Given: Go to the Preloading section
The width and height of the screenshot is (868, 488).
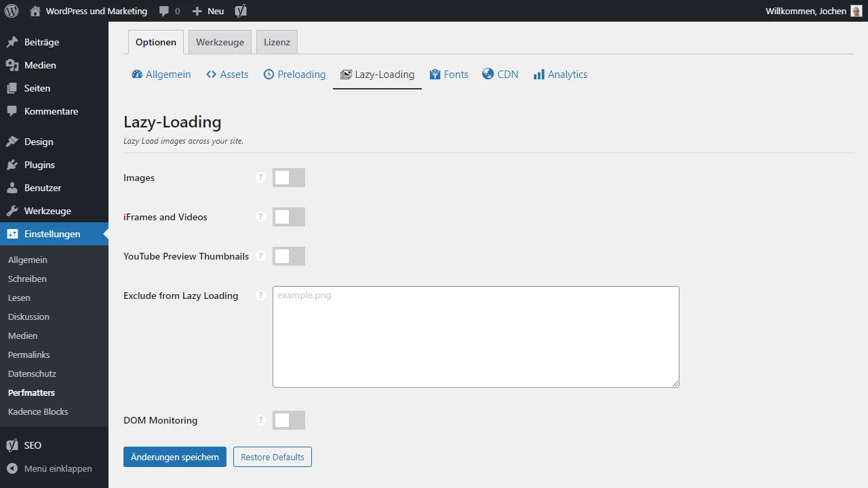Looking at the screenshot, I should tap(294, 75).
